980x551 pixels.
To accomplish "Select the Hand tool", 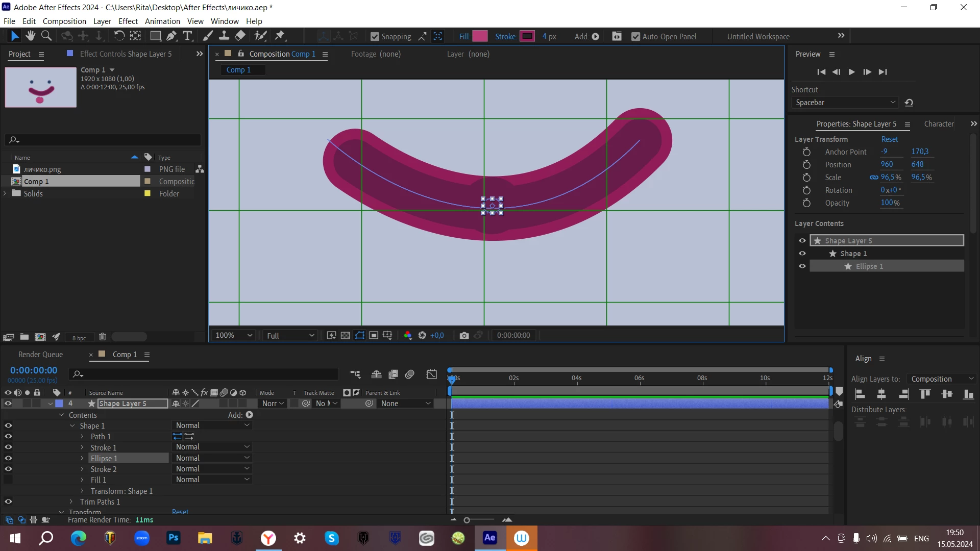I will click(x=31, y=36).
